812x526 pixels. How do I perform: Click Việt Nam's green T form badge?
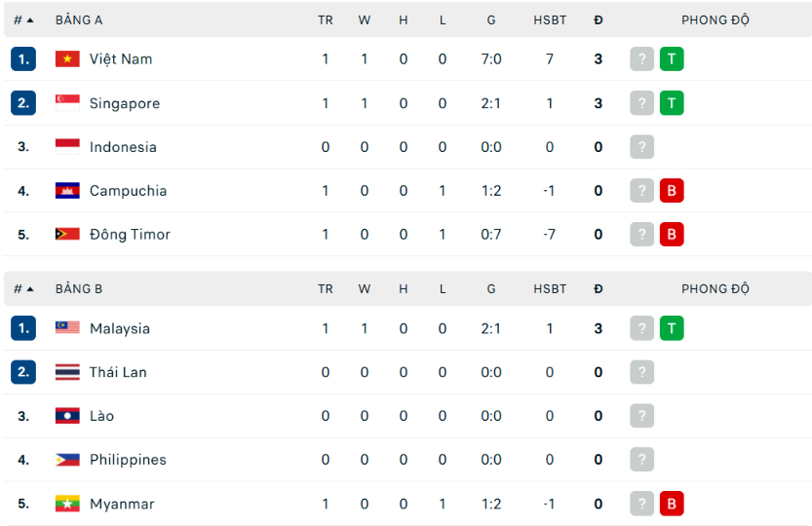[x=672, y=59]
